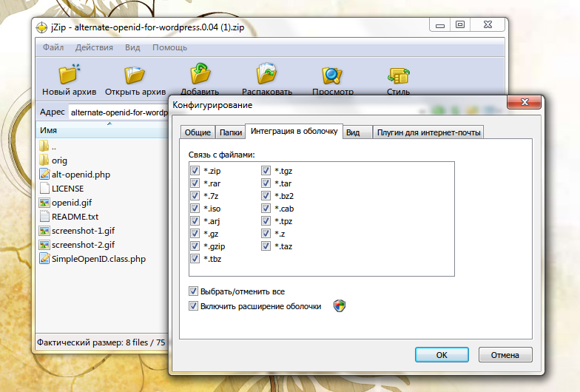
Task: Click the Стиль (Style) toolbar icon
Action: click(x=398, y=75)
